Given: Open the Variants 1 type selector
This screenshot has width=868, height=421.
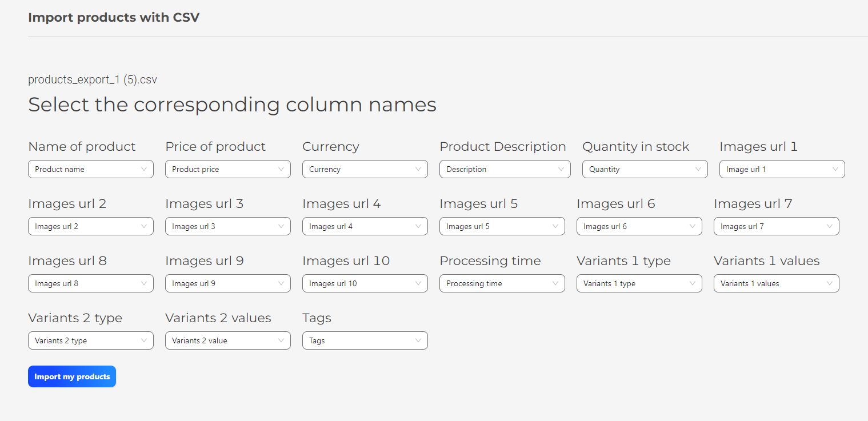Looking at the screenshot, I should tap(639, 283).
